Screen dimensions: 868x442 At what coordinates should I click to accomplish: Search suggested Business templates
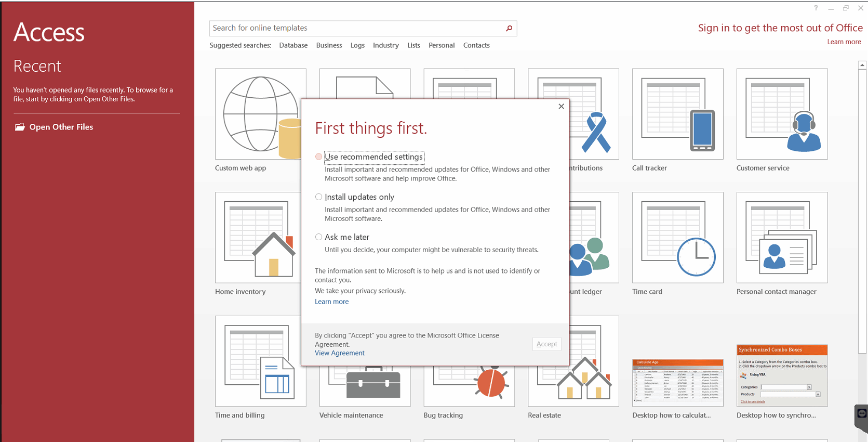click(329, 45)
